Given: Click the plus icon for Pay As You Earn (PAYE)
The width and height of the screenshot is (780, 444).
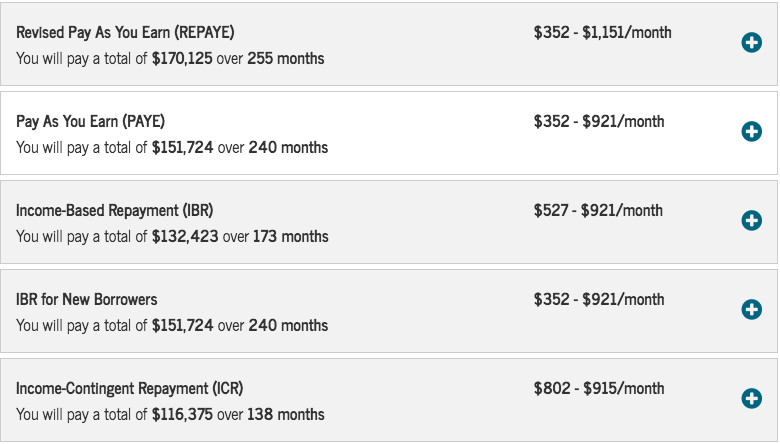Looking at the screenshot, I should click(x=751, y=132).
